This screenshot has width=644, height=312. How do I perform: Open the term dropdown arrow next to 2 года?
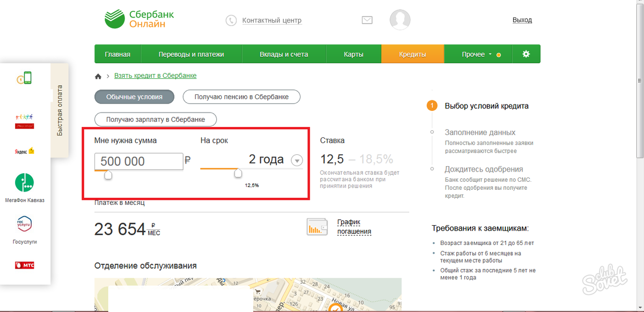click(x=297, y=160)
